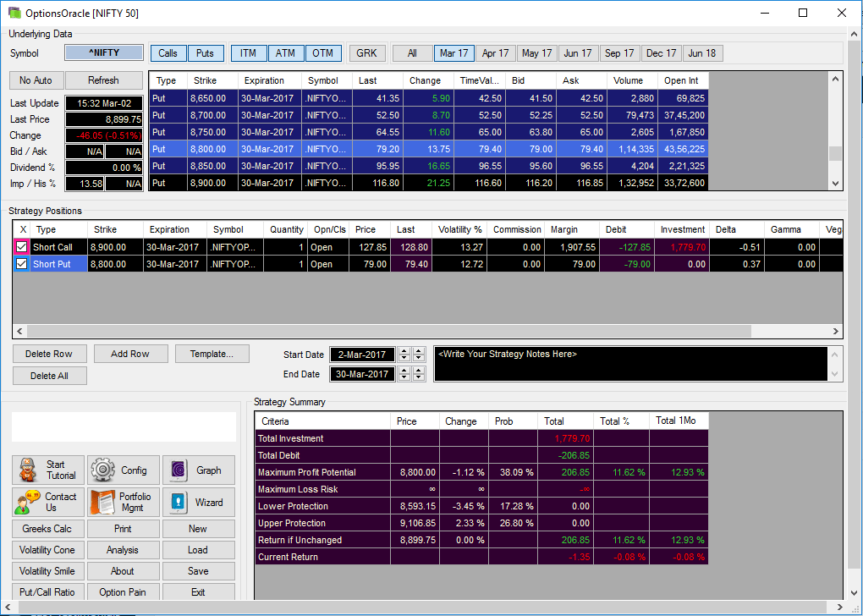The image size is (863, 616).
Task: Click the Save button
Action: coord(199,571)
